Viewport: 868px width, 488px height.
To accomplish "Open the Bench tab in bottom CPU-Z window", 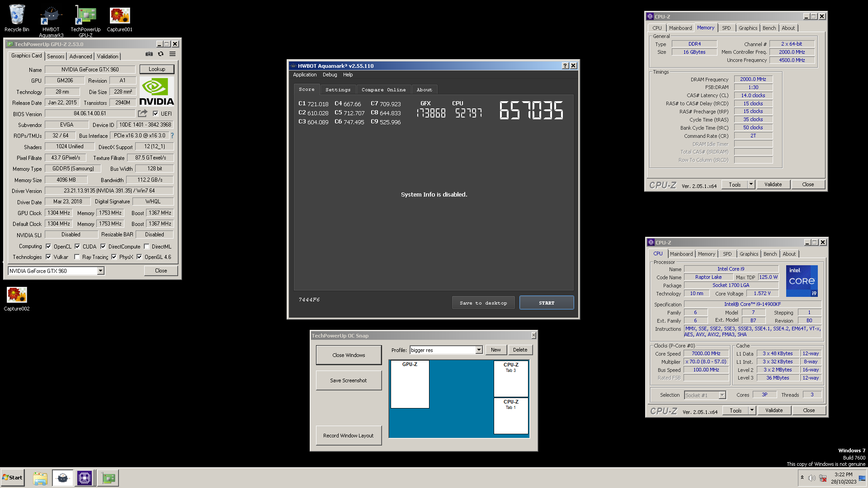I will [770, 254].
